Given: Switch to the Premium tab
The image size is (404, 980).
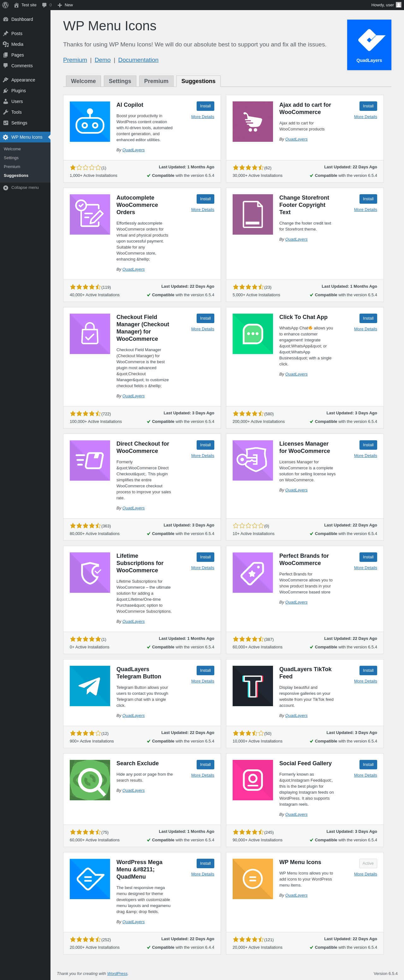Looking at the screenshot, I should [156, 81].
